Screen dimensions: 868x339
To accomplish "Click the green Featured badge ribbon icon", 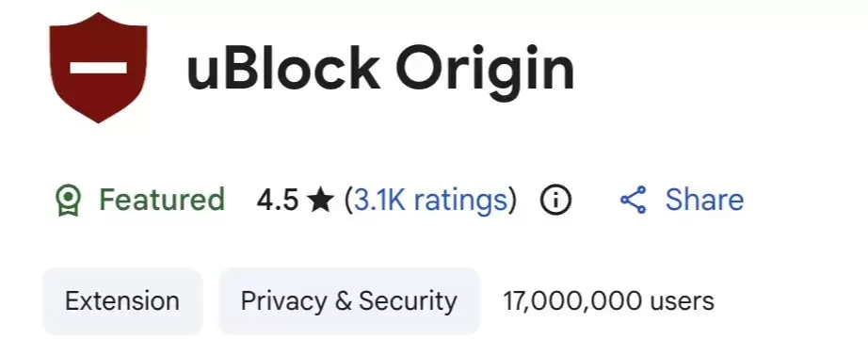I will [68, 200].
